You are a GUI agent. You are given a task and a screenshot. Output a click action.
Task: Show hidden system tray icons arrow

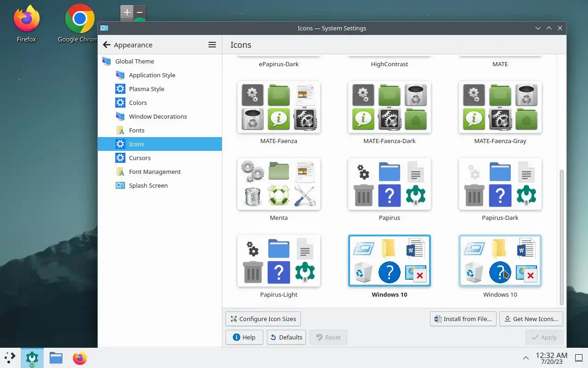526,358
